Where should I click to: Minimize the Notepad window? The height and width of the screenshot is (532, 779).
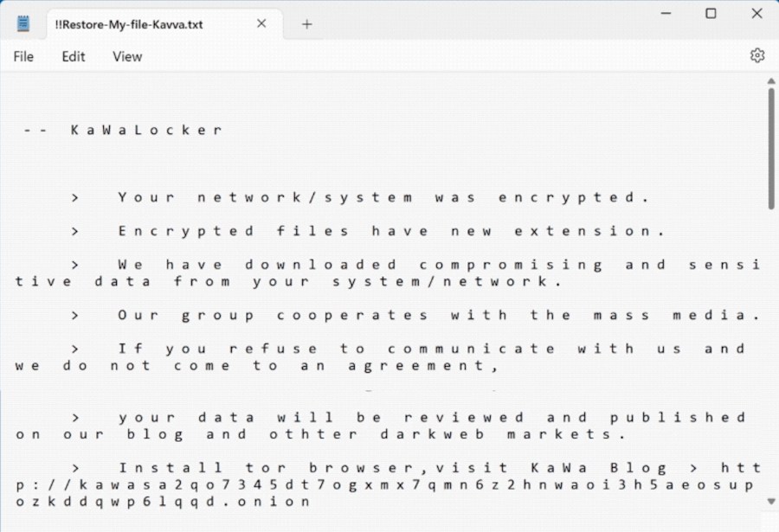(x=666, y=14)
